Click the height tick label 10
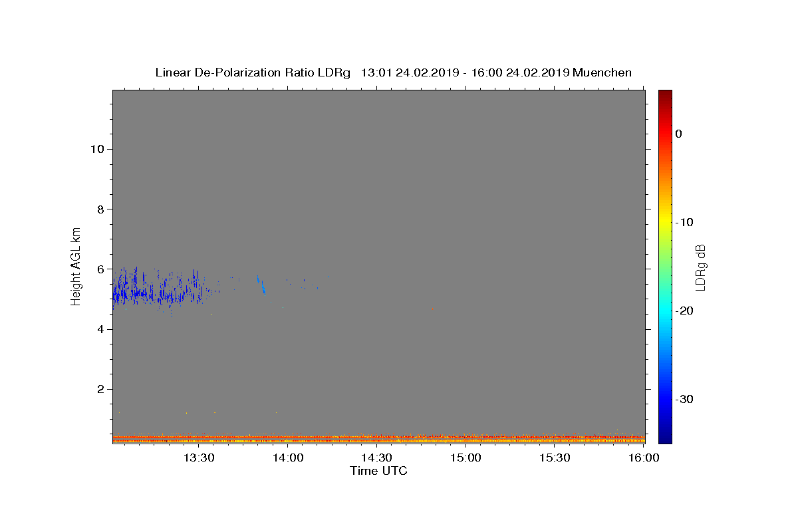 coord(96,149)
